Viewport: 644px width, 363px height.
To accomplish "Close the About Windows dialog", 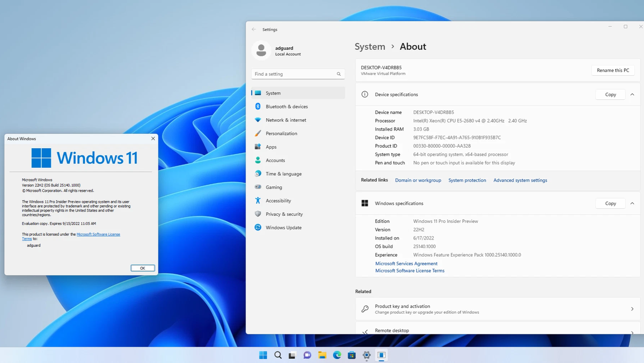I will (153, 139).
